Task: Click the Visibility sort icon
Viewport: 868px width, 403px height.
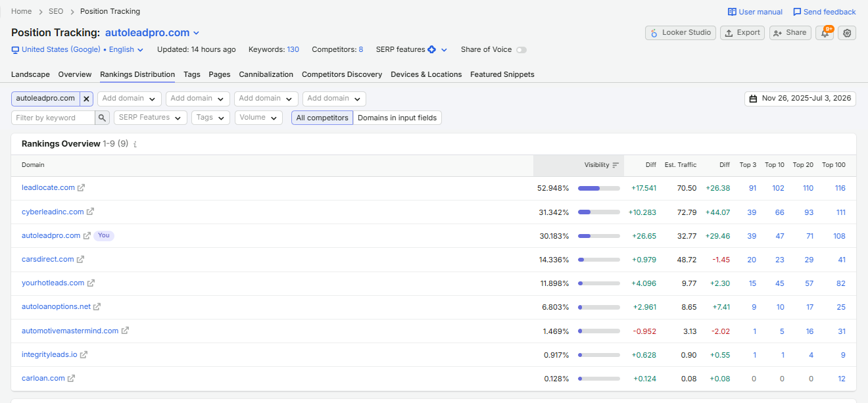Action: click(x=615, y=165)
